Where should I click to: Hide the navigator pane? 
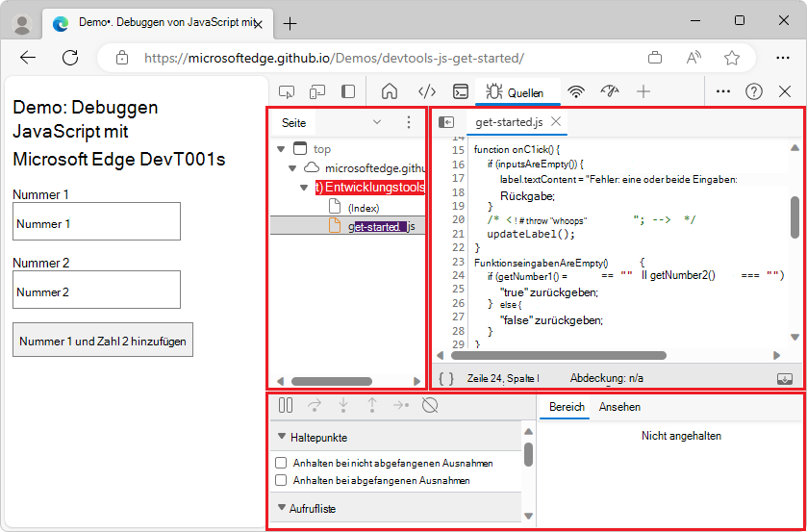tap(446, 122)
